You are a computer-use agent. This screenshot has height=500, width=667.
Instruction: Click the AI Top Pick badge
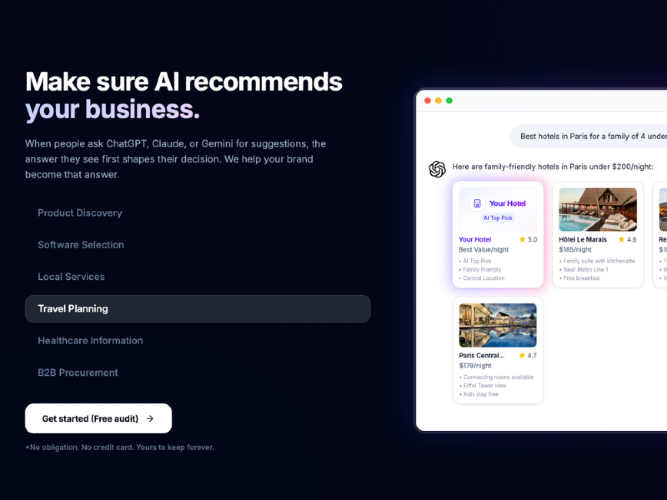coord(498,218)
